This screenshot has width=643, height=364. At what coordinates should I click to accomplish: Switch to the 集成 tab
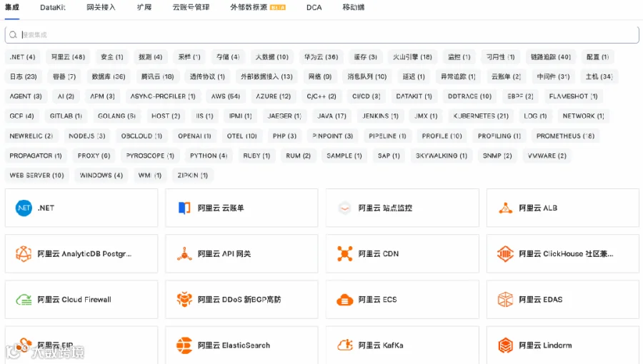[x=12, y=7]
